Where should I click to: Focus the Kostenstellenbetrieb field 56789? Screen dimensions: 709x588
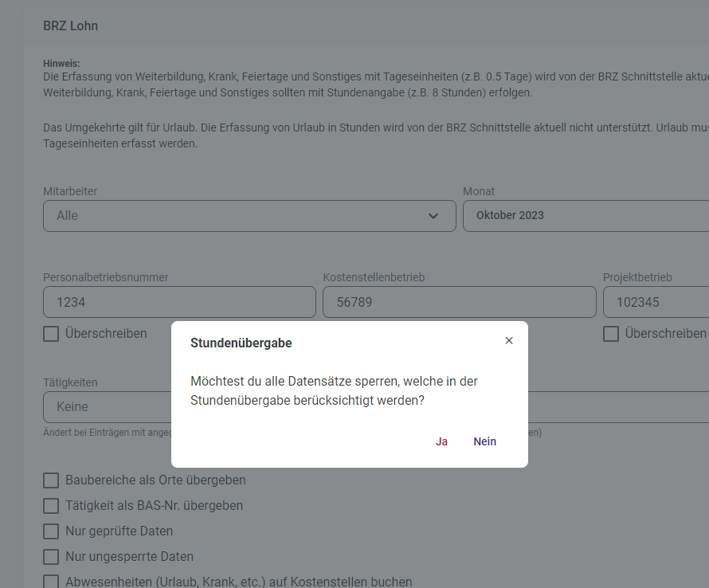click(460, 302)
